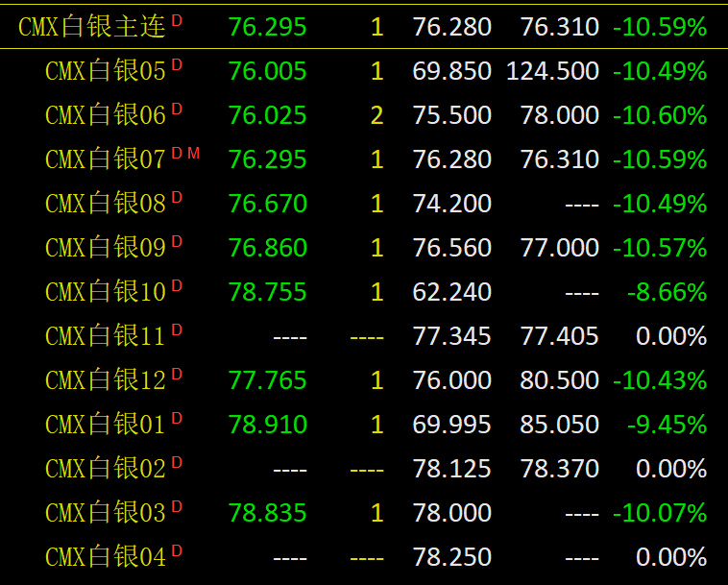Click last price 76.860 of CMX白银09
The image size is (728, 585).
tap(267, 248)
